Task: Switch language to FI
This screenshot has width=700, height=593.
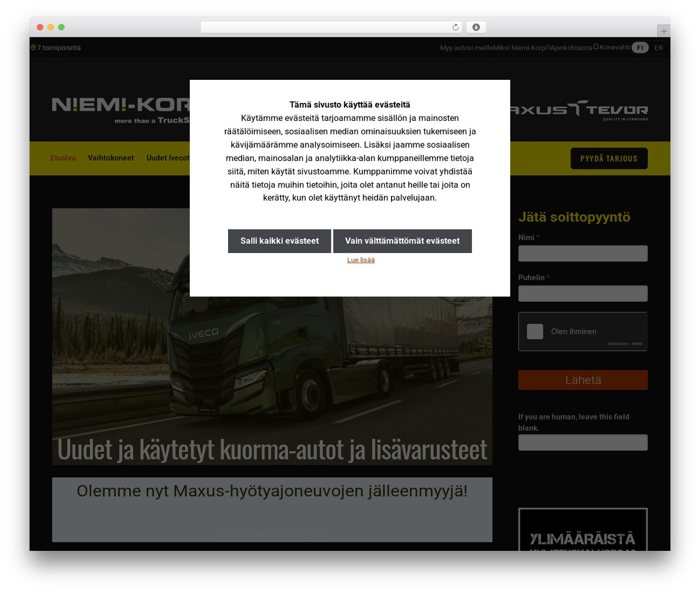Action: coord(640,48)
